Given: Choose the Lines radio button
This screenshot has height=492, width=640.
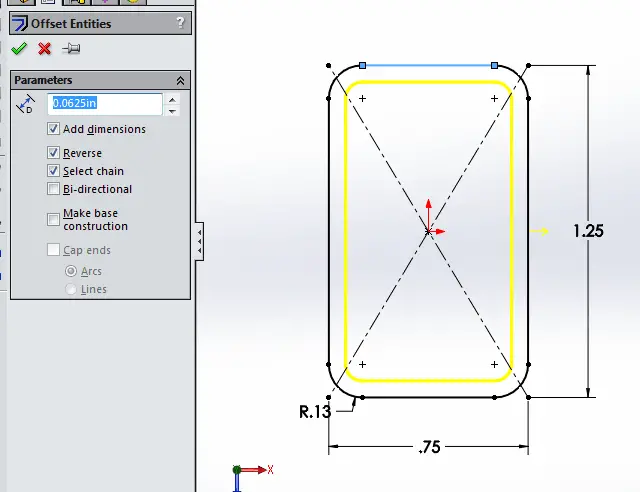Looking at the screenshot, I should 71,289.
